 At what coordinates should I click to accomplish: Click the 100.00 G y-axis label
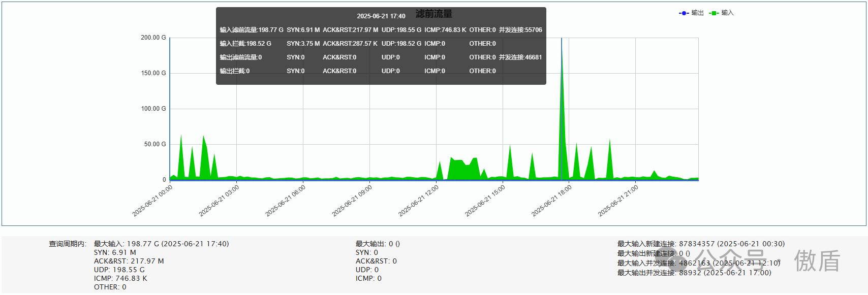tap(153, 109)
